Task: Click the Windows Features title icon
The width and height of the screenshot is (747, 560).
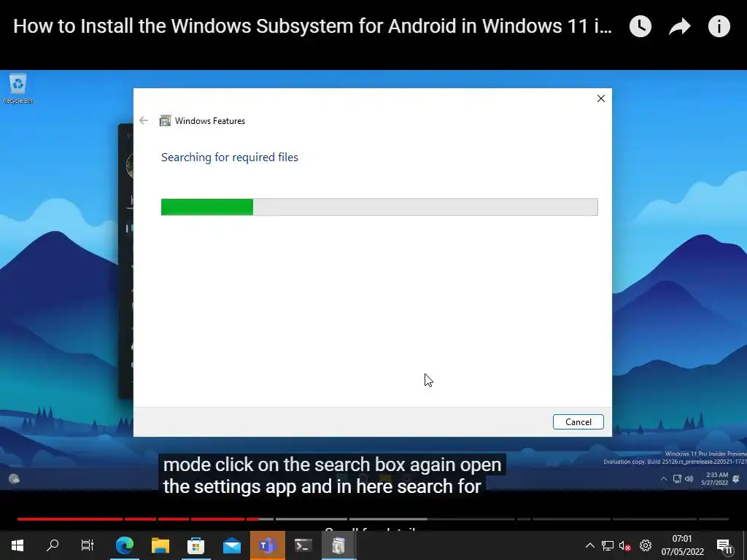Action: (x=165, y=120)
